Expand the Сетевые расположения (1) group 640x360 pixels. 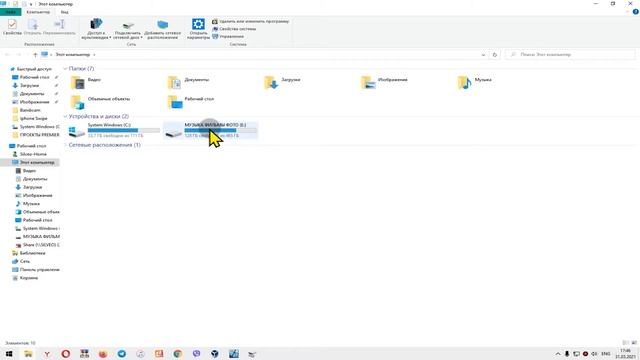65,145
